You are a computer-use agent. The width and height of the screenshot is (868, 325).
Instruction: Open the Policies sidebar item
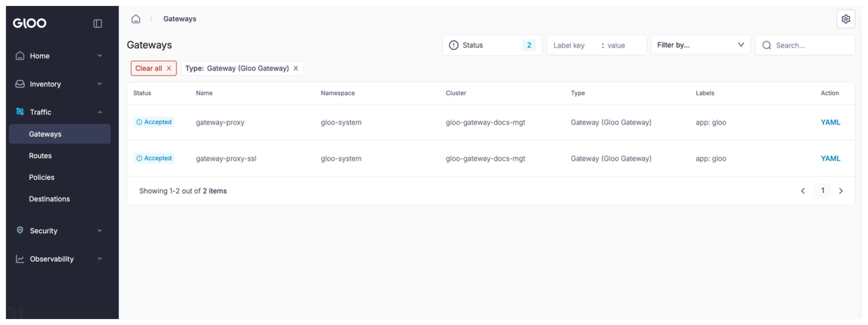[x=41, y=177]
